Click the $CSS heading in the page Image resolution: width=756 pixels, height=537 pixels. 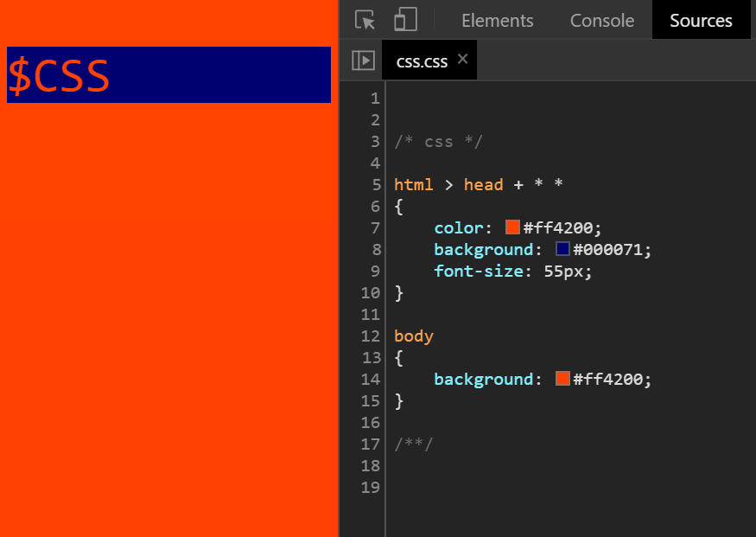click(58, 75)
